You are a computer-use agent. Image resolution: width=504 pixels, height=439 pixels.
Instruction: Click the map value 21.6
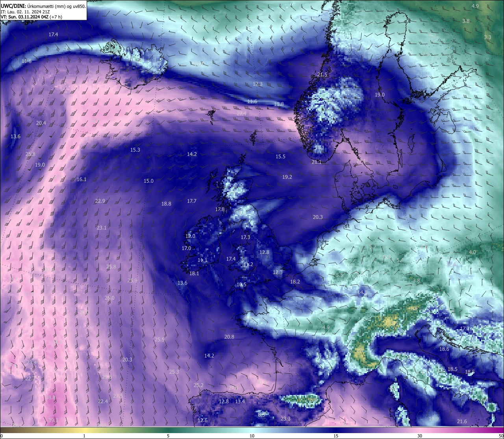[462, 421]
